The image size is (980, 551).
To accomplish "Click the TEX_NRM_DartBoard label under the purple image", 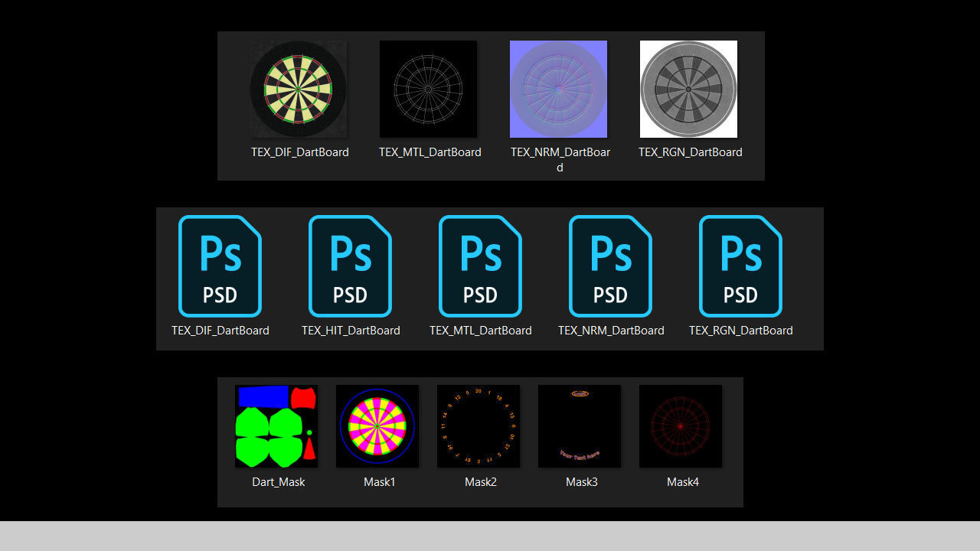I will [560, 160].
